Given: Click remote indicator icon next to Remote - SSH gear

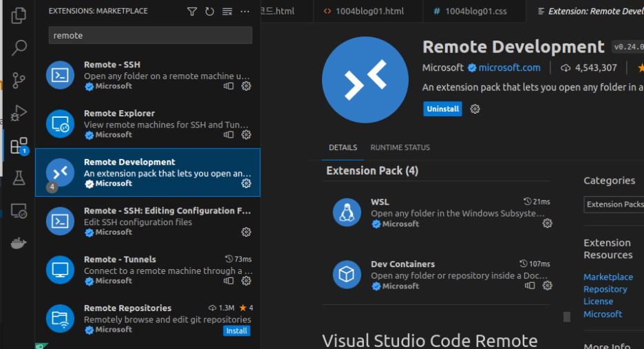Looking at the screenshot, I should point(228,86).
